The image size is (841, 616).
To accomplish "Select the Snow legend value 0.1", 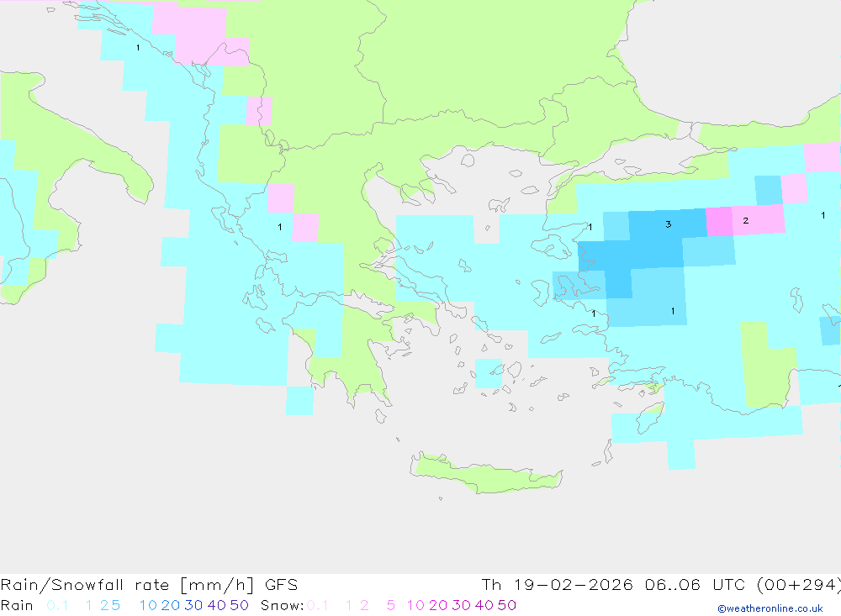I will click(x=318, y=605).
